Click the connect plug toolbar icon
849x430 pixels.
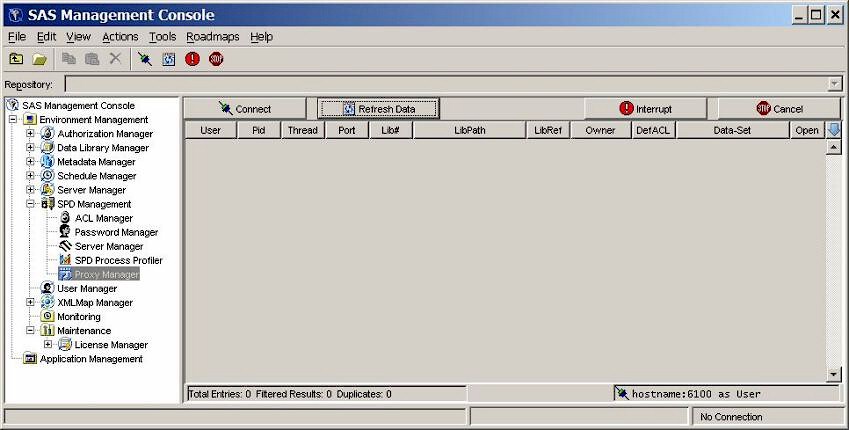145,59
